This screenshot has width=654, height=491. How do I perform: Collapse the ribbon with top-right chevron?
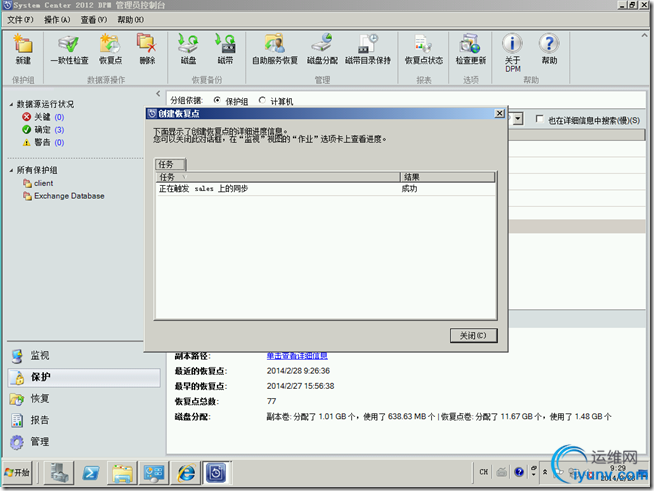644,35
